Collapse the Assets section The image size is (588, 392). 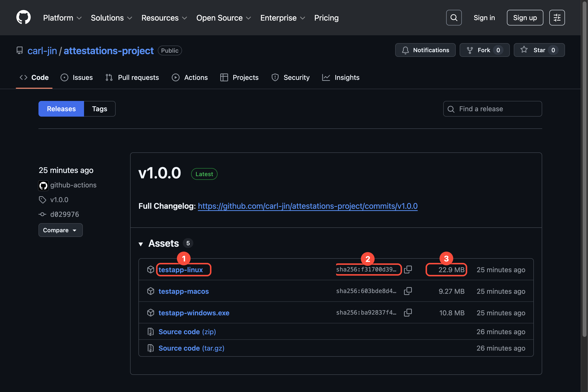click(141, 244)
